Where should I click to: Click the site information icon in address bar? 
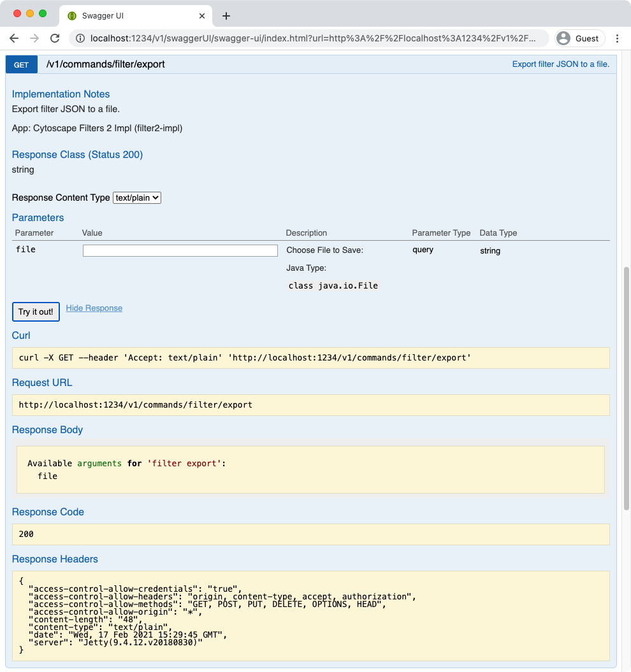click(x=80, y=38)
